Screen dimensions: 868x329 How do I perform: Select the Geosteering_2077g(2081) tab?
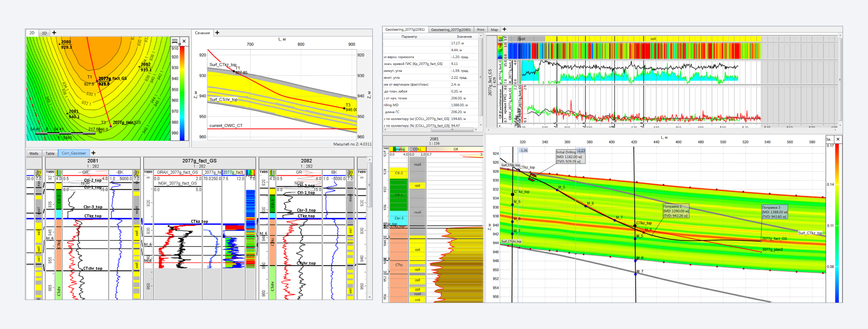coord(405,30)
